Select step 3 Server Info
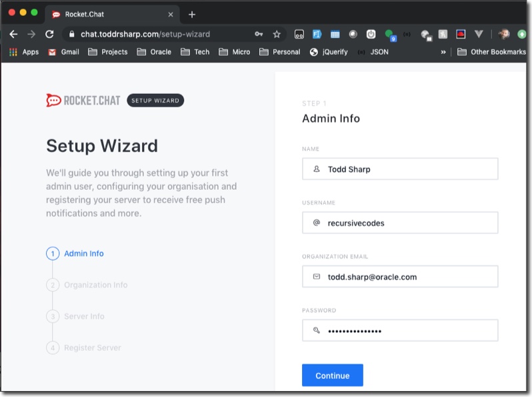The height and width of the screenshot is (397, 532). pyautogui.click(x=75, y=316)
